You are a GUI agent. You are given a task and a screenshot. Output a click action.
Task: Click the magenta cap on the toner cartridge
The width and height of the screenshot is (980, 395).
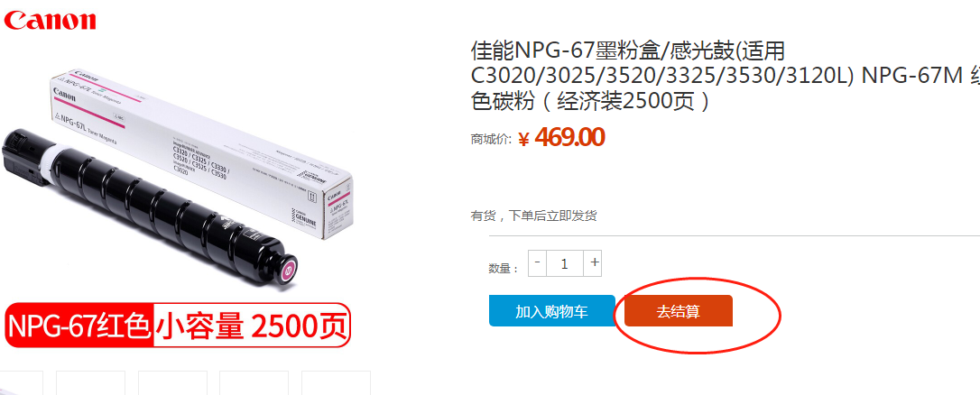288,271
